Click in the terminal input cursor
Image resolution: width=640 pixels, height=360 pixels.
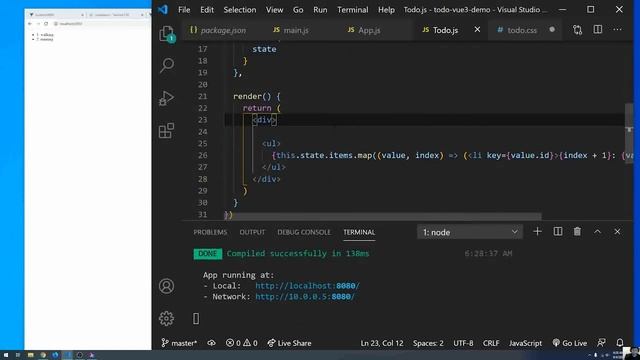pyautogui.click(x=196, y=319)
